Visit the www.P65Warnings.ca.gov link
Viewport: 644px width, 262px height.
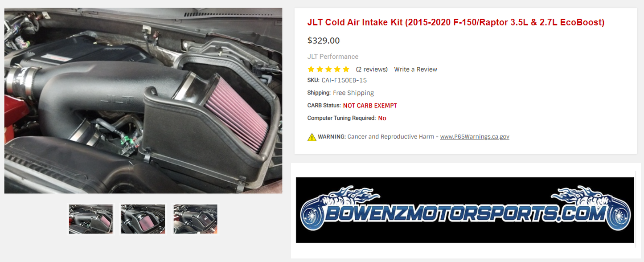475,137
